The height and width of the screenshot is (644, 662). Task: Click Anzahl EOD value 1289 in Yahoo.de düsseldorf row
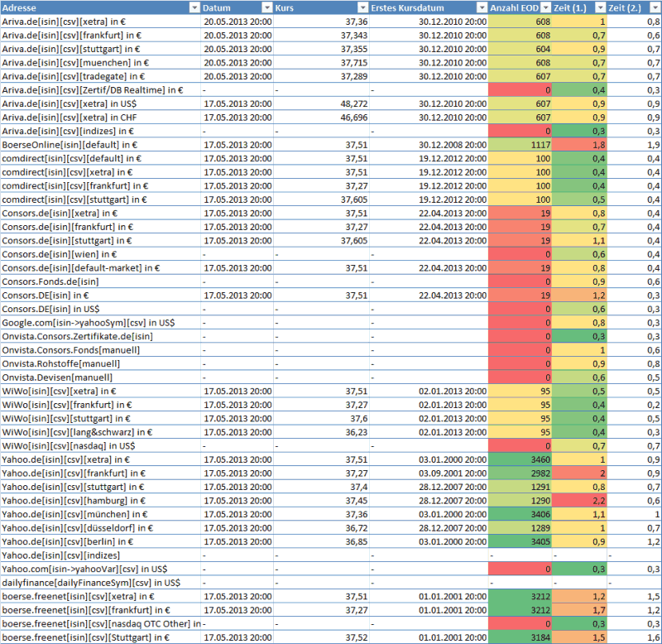click(x=520, y=528)
